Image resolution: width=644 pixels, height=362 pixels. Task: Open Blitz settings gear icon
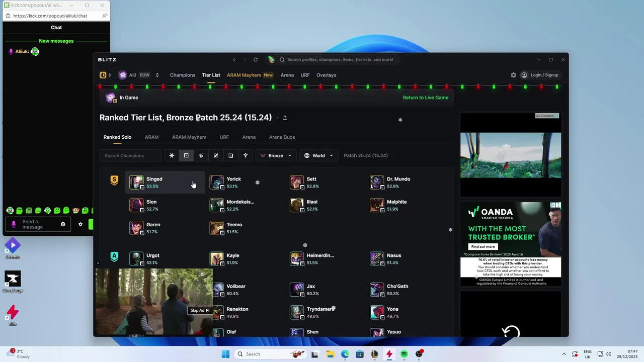point(514,75)
